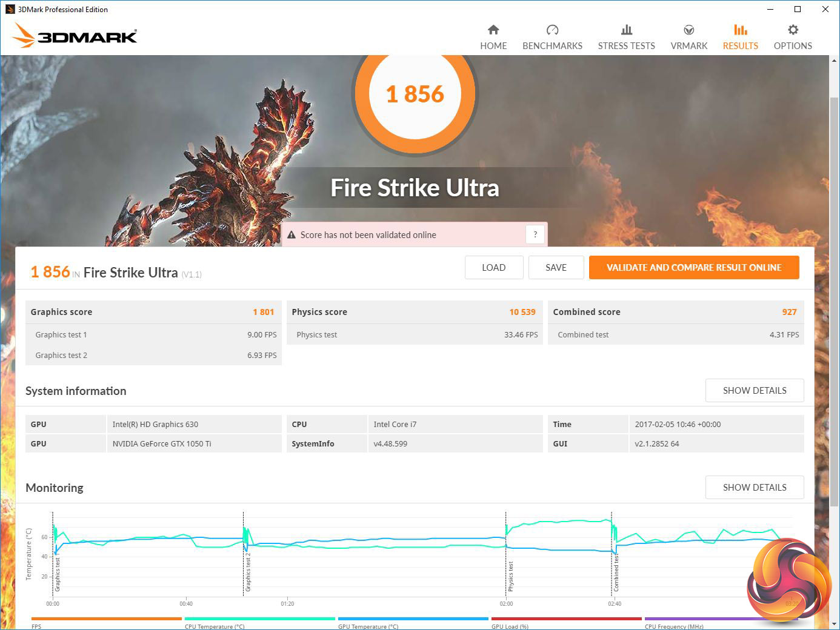Minimize the 3DMark window

point(770,9)
